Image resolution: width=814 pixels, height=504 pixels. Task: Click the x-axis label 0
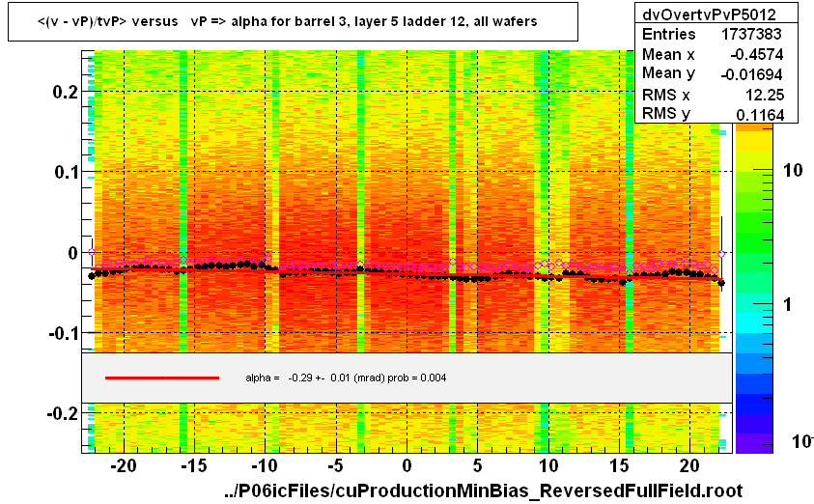click(x=407, y=465)
